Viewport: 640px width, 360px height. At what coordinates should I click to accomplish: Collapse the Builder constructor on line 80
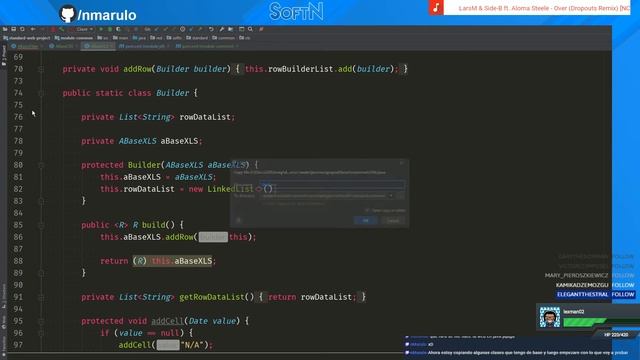[41, 165]
